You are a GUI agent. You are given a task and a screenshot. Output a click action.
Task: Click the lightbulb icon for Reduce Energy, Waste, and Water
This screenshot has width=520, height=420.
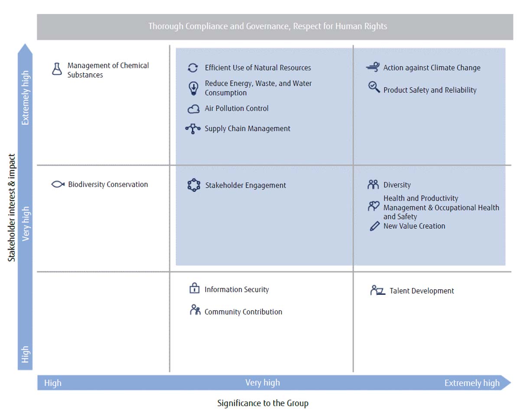click(193, 88)
